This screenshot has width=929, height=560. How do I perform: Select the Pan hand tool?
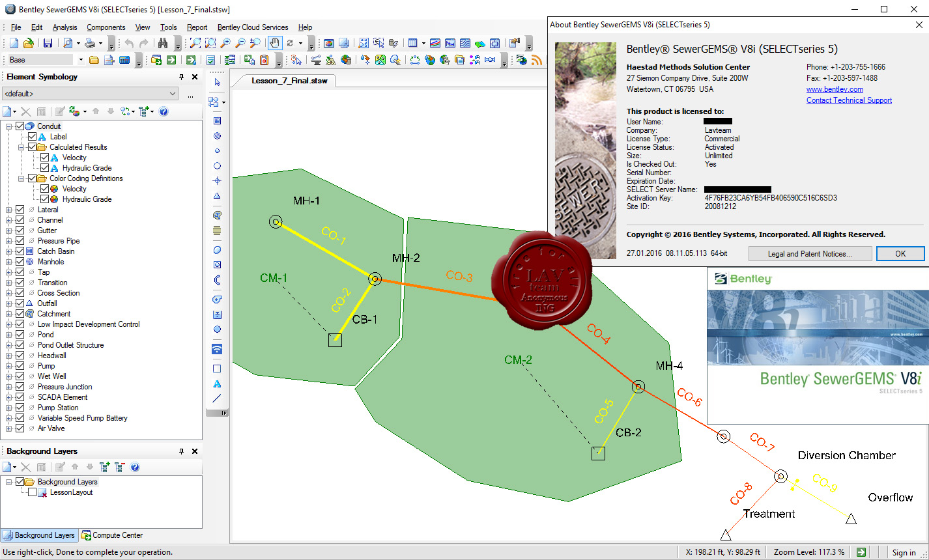click(275, 44)
